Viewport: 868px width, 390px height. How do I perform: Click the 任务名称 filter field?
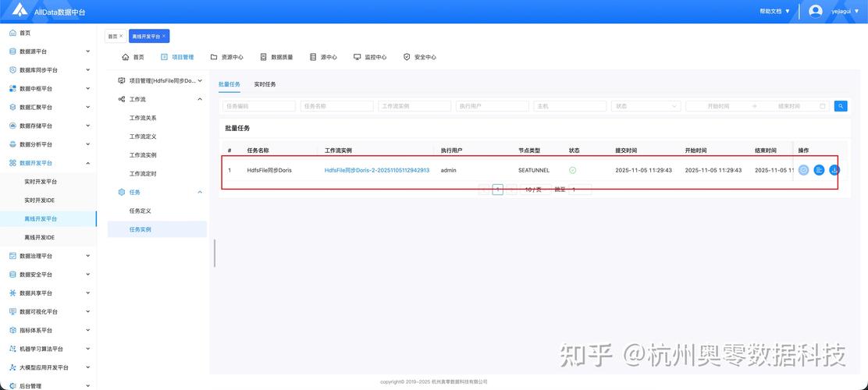336,105
